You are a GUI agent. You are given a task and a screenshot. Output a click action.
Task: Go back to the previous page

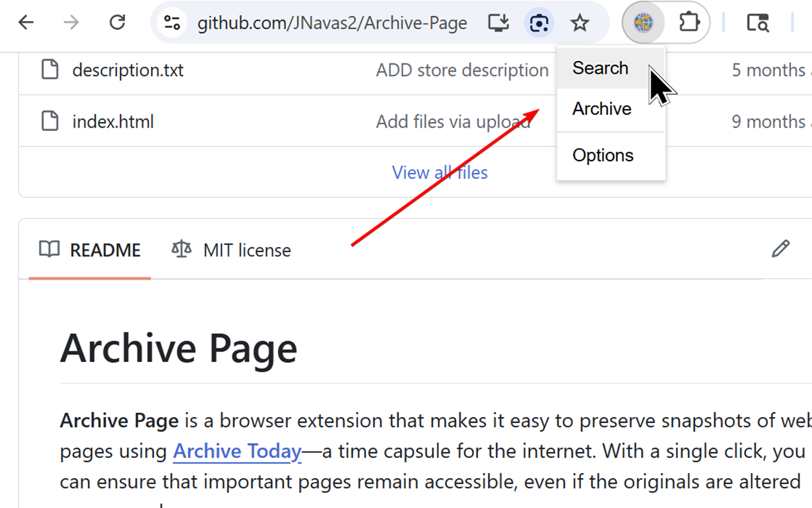(26, 23)
